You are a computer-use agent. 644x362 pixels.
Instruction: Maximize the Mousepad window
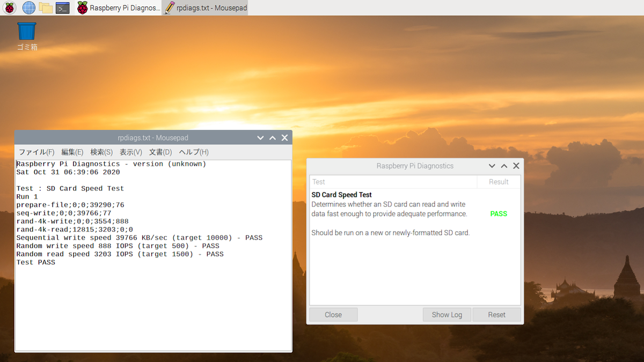click(273, 138)
